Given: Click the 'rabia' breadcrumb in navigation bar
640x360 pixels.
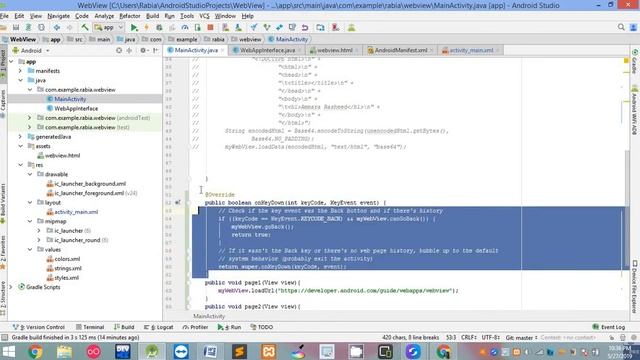Looking at the screenshot, I should tap(214, 39).
